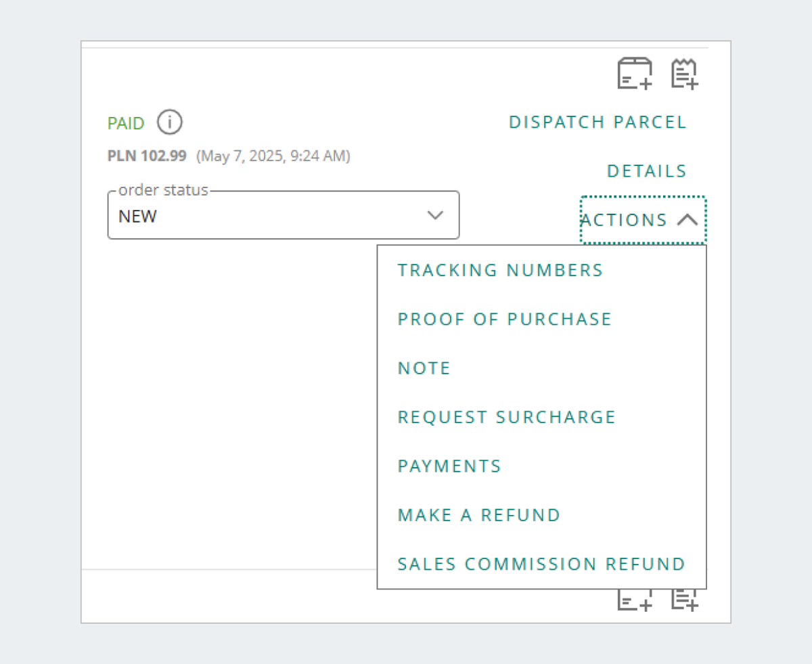Click the partially hidden parcel icon at bottom
812x664 pixels.
click(635, 600)
